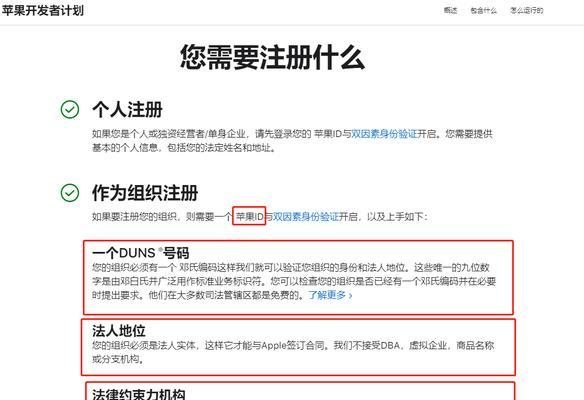This screenshot has height=400, width=584.
Task: Click the green checkmark beside 个人注册
Action: point(70,109)
